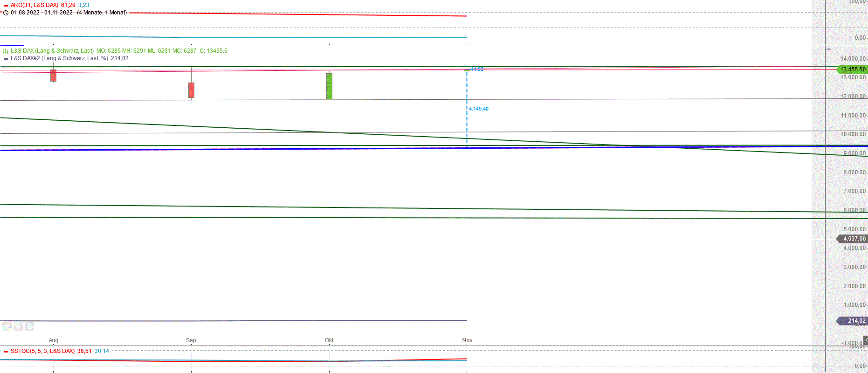Click the 14.000,00 price axis label
Image resolution: width=868 pixels, height=373 pixels.
(x=853, y=59)
